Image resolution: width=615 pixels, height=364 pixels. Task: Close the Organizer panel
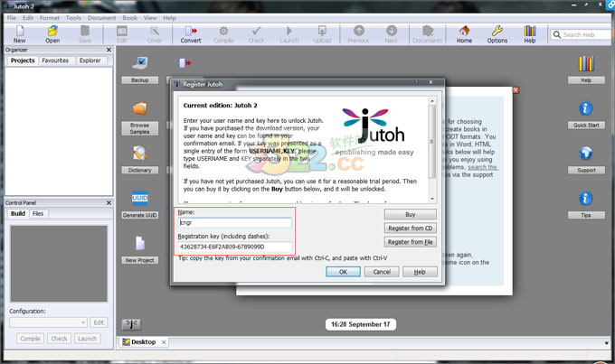point(109,50)
